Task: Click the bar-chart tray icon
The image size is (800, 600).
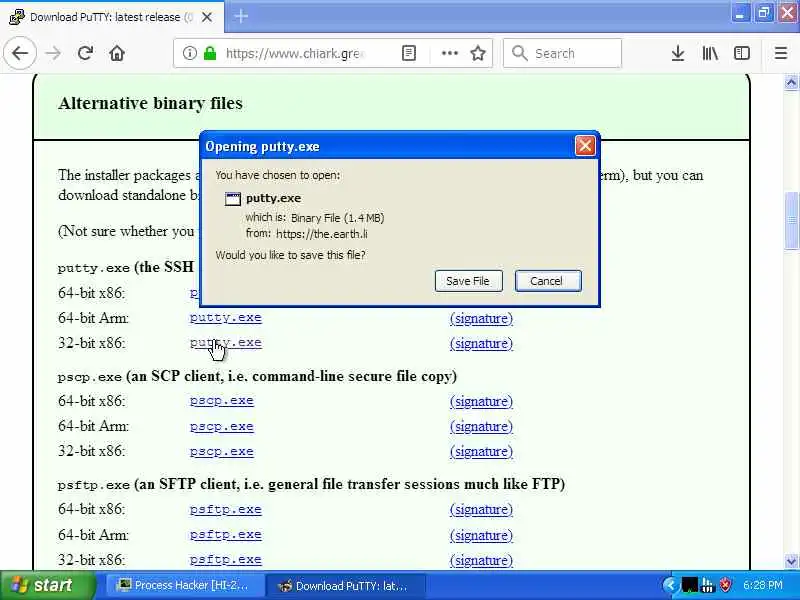Action: pyautogui.click(x=708, y=585)
